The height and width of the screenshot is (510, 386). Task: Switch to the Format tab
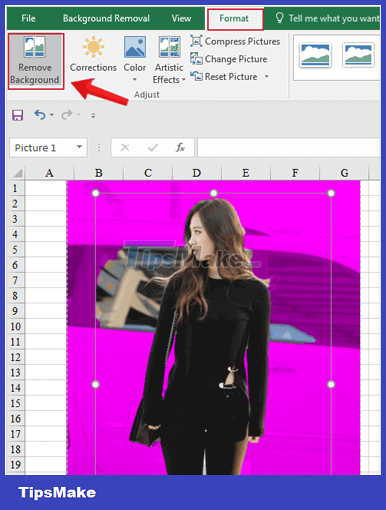(x=234, y=18)
